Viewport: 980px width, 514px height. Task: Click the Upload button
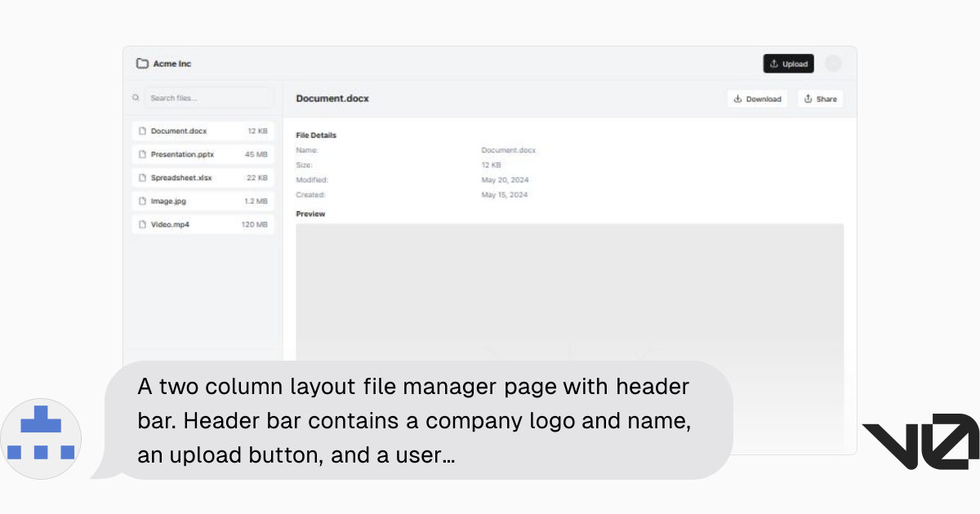coord(788,64)
